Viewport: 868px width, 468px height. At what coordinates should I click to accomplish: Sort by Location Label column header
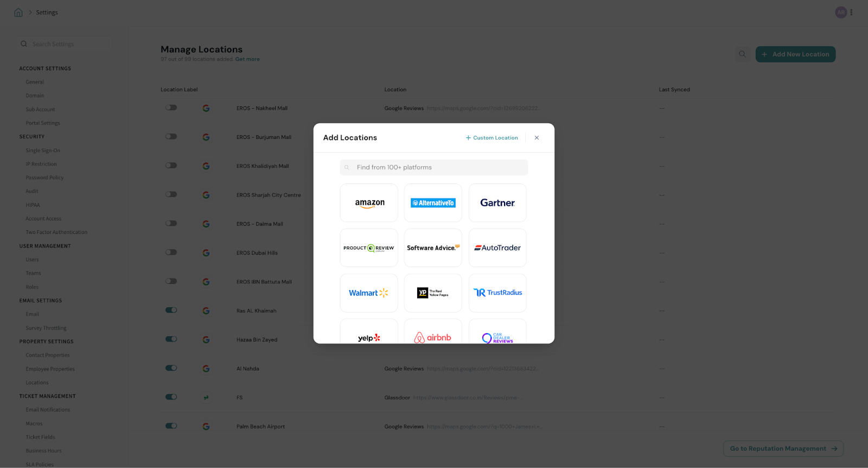pos(179,90)
